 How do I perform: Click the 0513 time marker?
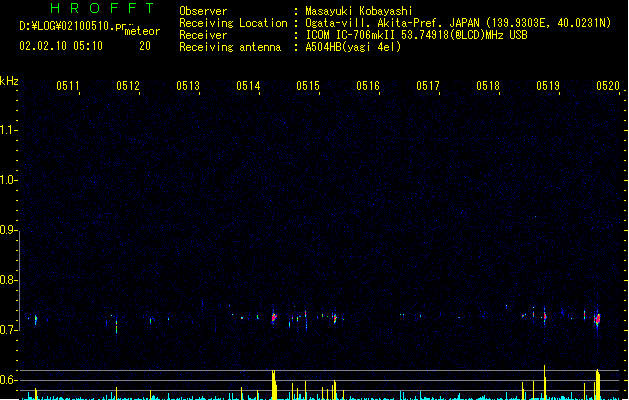pos(188,86)
